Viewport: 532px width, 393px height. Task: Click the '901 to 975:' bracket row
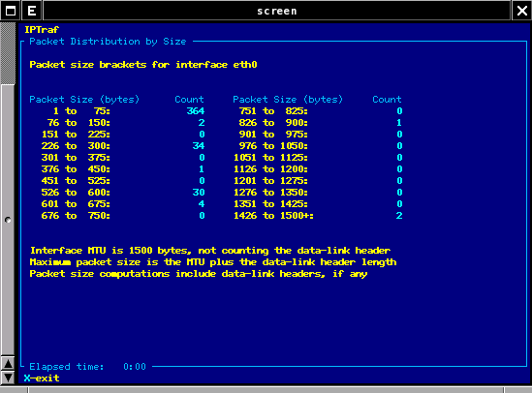point(273,135)
